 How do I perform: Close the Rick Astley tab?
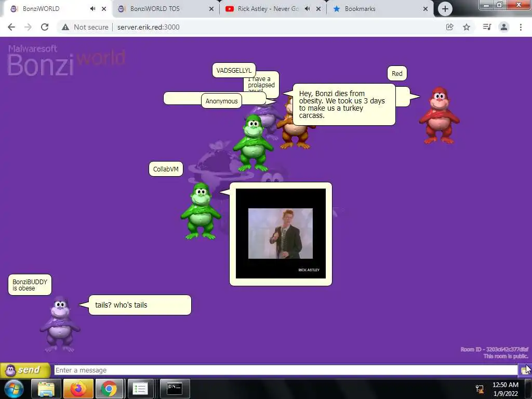click(318, 9)
